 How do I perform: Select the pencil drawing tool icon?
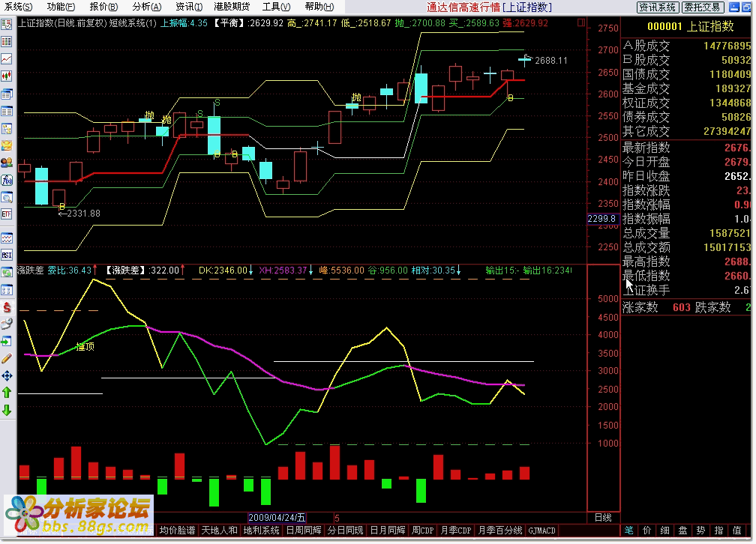[x=7, y=358]
